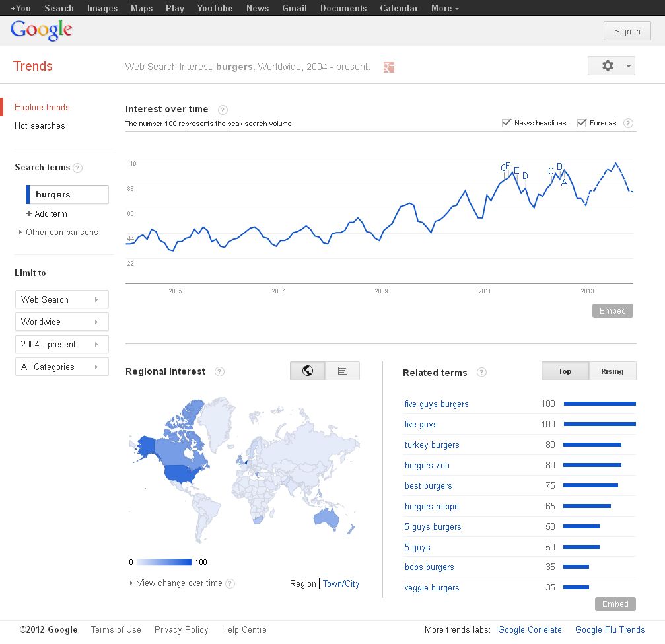The image size is (665, 644).
Task: Go to Images in top bar
Action: pos(102,8)
